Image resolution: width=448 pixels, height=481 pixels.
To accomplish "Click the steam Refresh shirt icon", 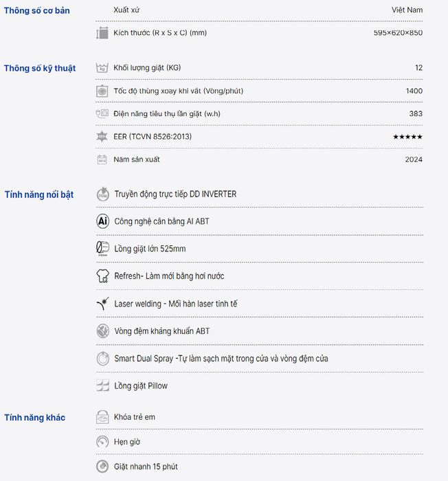I will 103,276.
